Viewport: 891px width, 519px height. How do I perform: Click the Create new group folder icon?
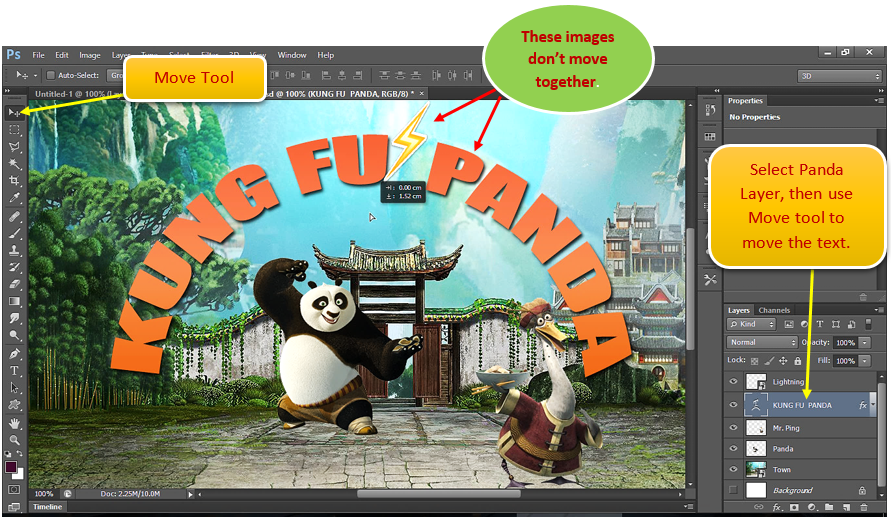(x=829, y=507)
